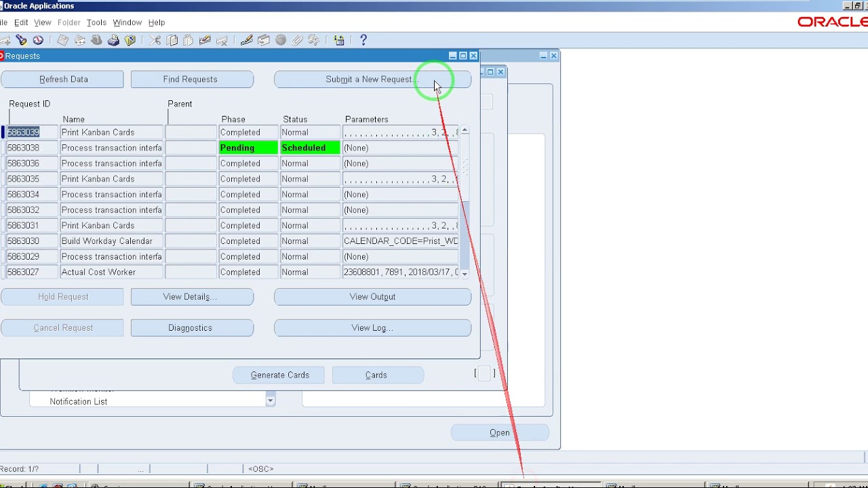
Task: Click the Close Form toolbar icon
Action: click(130, 41)
